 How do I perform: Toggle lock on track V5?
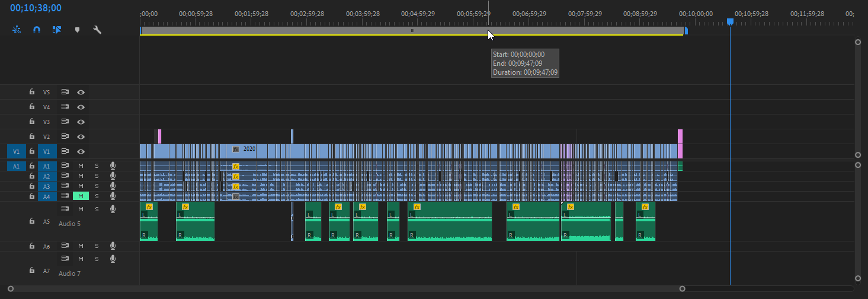(x=33, y=93)
